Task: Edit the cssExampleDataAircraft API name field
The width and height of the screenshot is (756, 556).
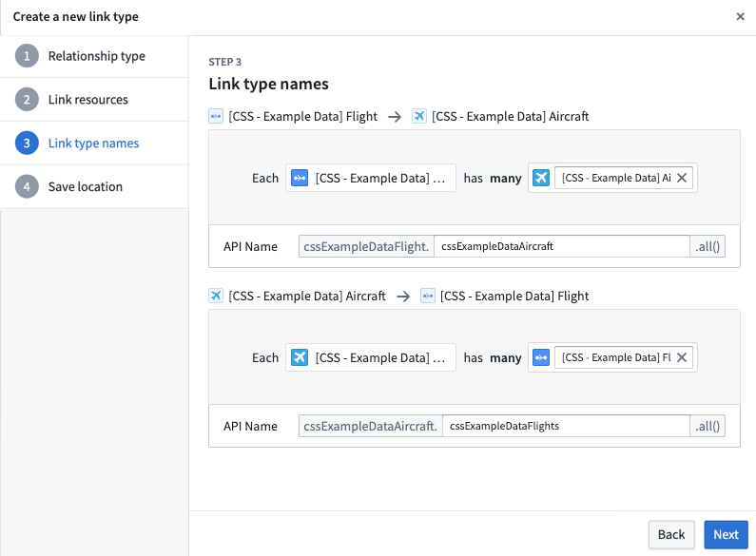Action: [x=562, y=246]
